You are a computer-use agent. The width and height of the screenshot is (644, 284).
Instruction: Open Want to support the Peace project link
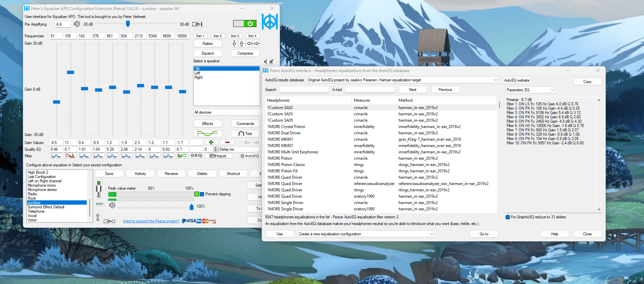[151, 221]
